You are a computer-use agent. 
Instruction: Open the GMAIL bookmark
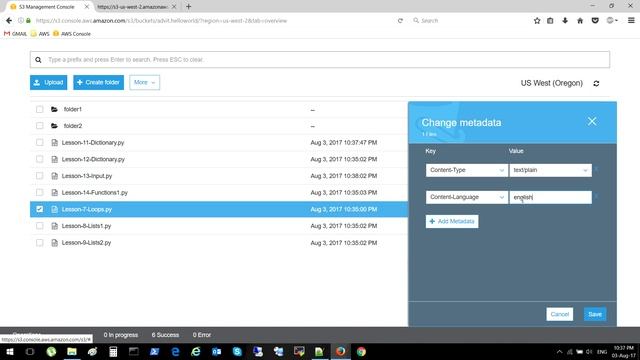[15, 34]
